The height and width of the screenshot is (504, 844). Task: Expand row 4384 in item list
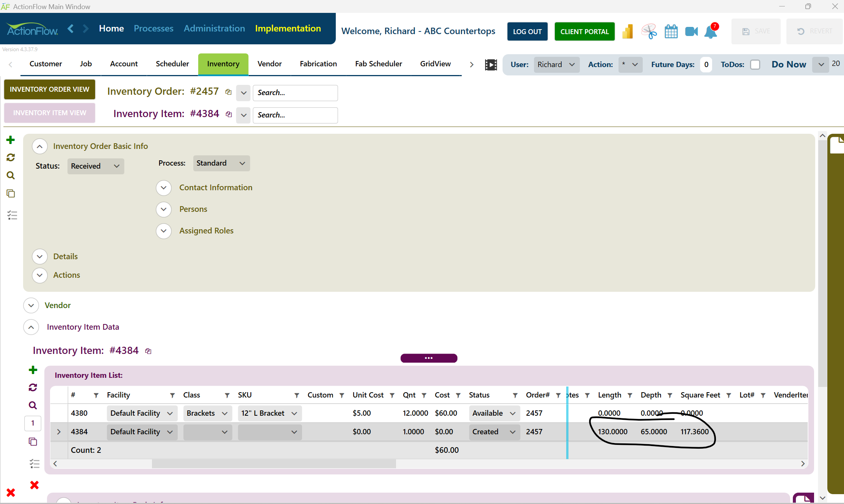click(59, 432)
